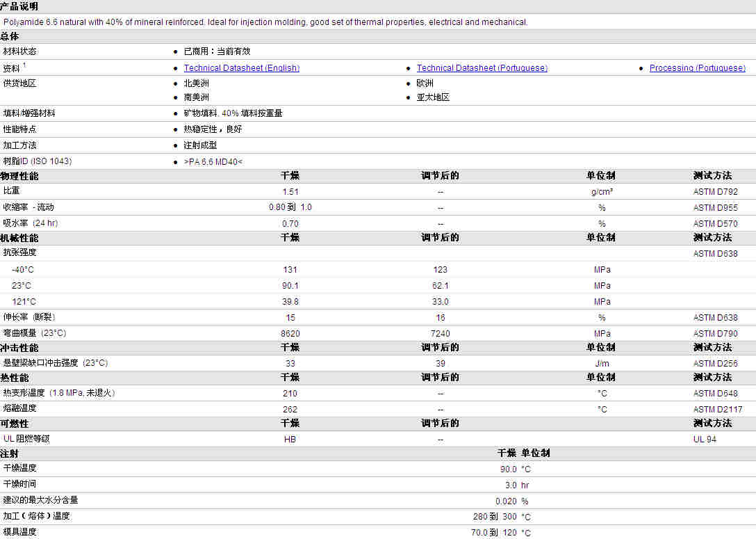Click the 冲击性能 section header

[19, 348]
